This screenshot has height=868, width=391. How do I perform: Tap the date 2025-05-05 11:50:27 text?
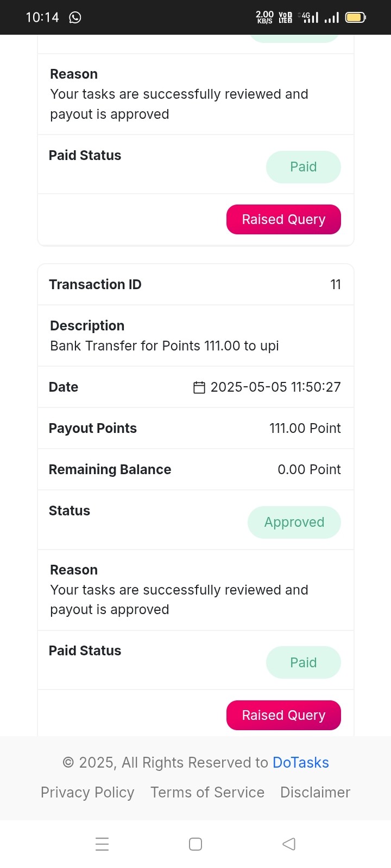(276, 387)
